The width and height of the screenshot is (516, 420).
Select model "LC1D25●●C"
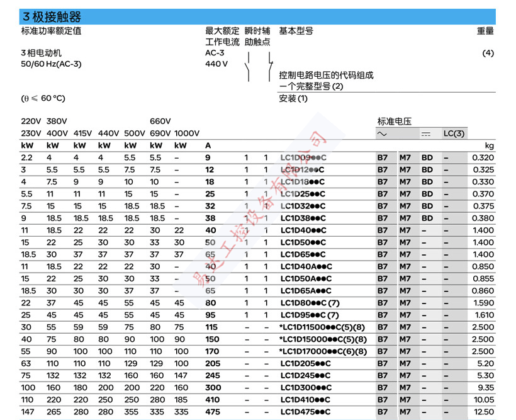click(303, 194)
